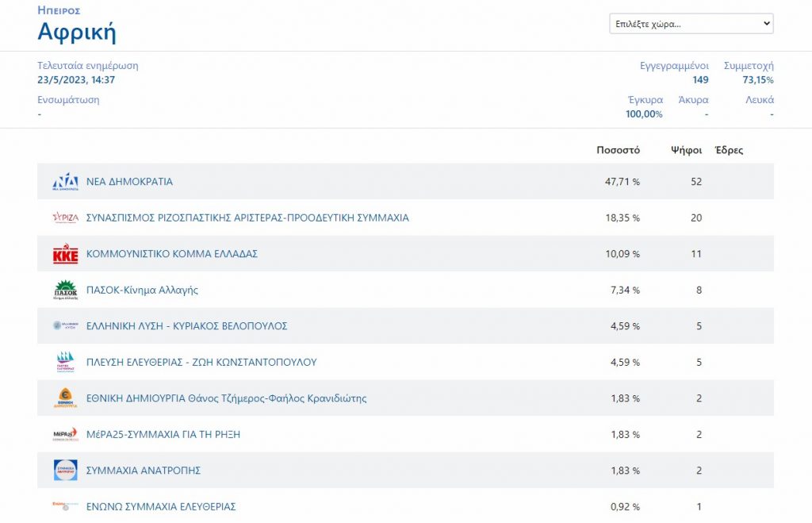Select the ΠΑΣΟΚ-Κίνημα Αλλαγής party name
812x523 pixels.
142,290
